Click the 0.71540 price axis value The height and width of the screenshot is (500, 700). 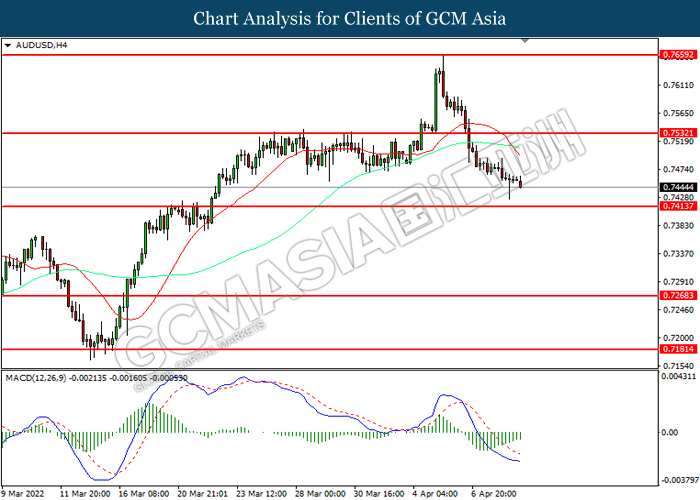[678, 366]
